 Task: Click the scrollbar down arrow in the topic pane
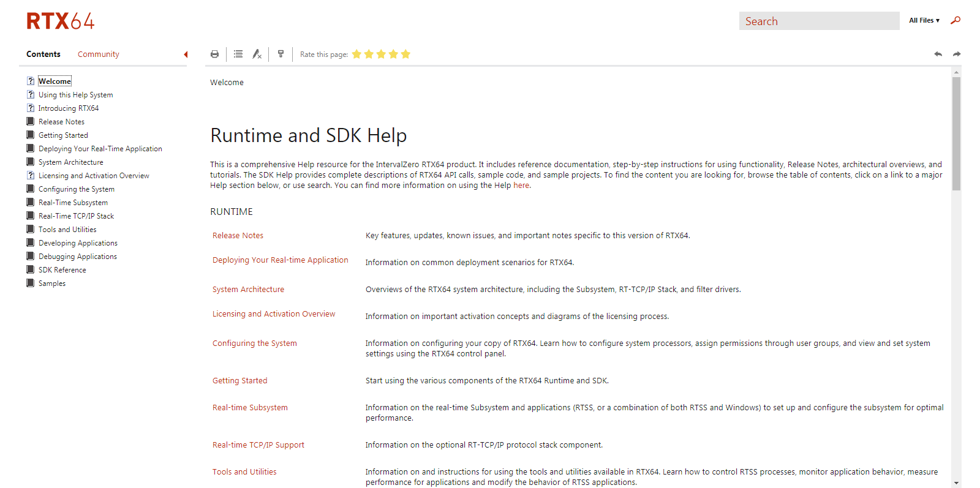pyautogui.click(x=956, y=483)
